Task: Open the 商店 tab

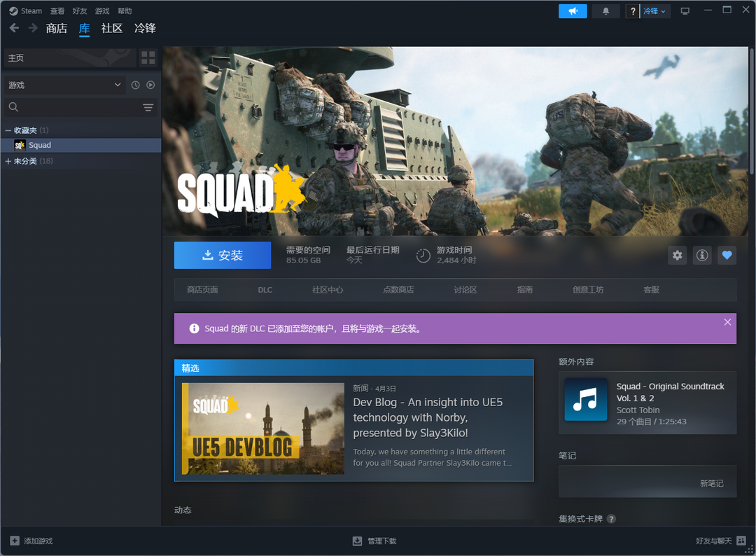Action: tap(56, 28)
